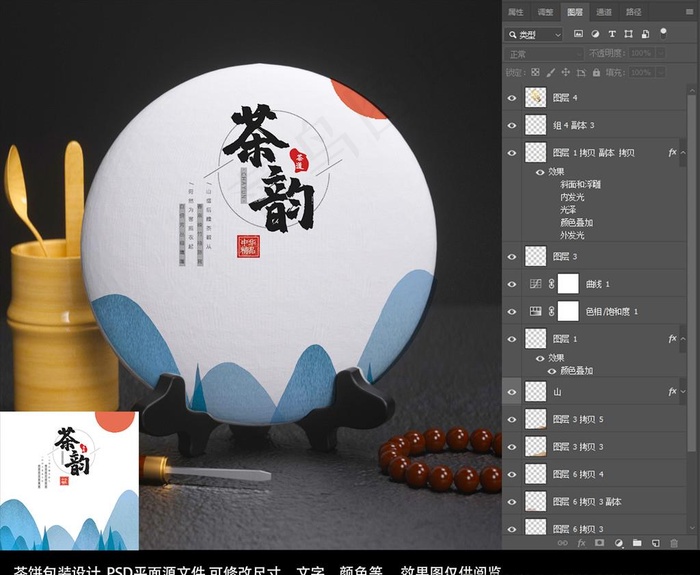
Task: Toggle visibility of 图层 1 拷贝 副本 拷贝
Action: [512, 153]
